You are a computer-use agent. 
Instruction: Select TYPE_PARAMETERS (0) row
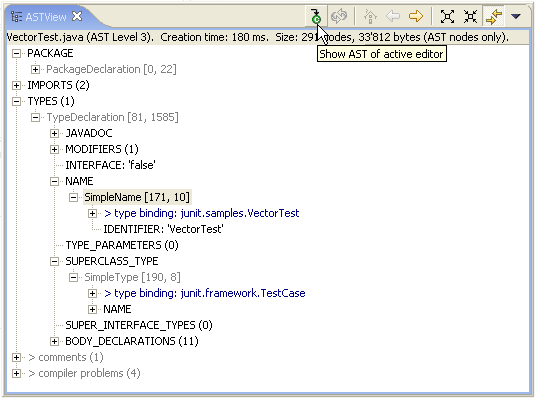pos(122,245)
